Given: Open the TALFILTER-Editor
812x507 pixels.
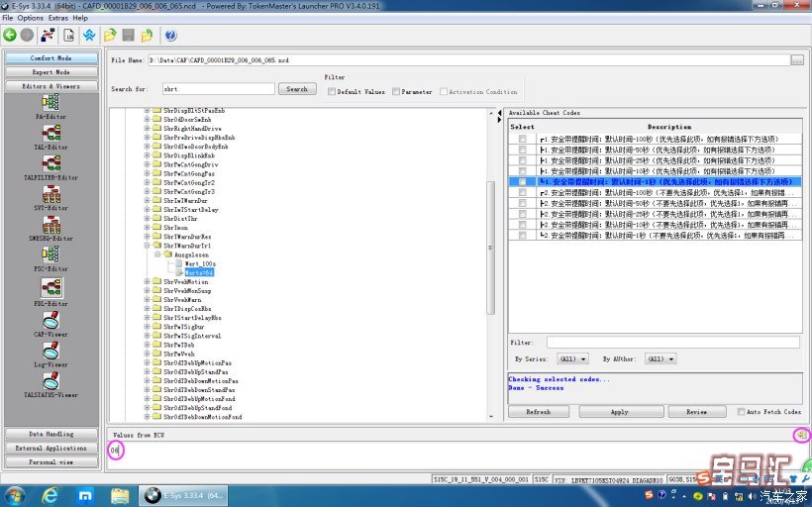Looking at the screenshot, I should click(51, 168).
